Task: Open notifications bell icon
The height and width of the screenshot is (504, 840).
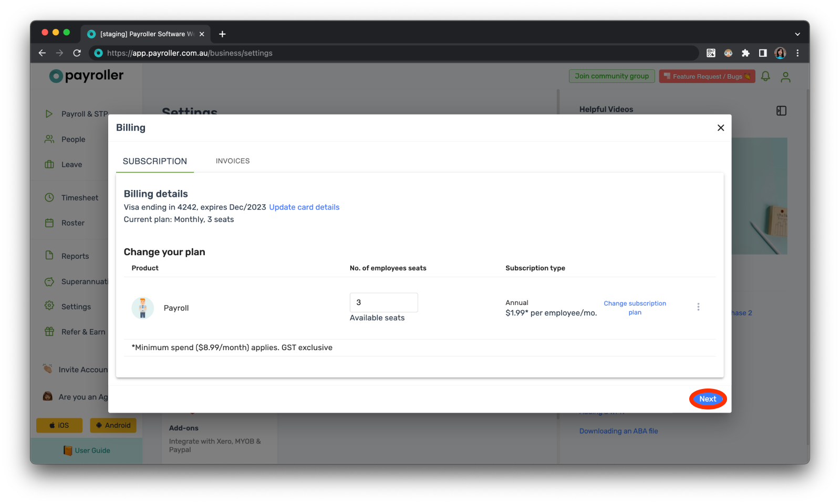Action: coord(765,77)
